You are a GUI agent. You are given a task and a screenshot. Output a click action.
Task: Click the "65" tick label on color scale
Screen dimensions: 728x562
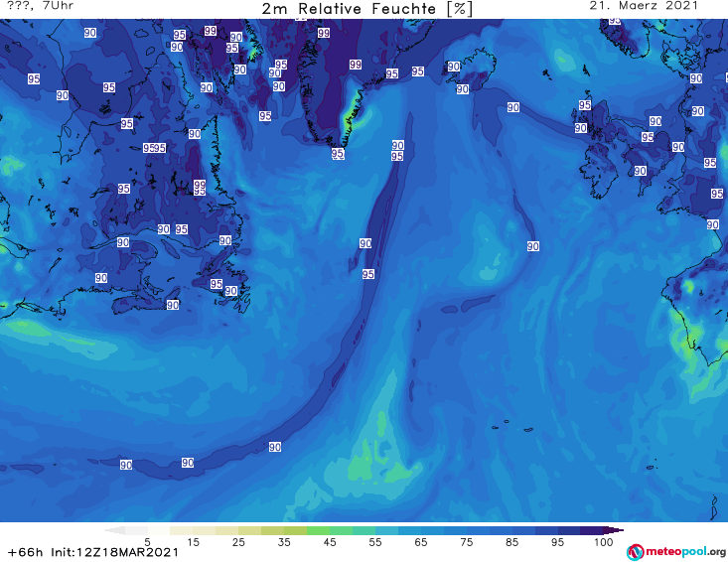tap(421, 542)
